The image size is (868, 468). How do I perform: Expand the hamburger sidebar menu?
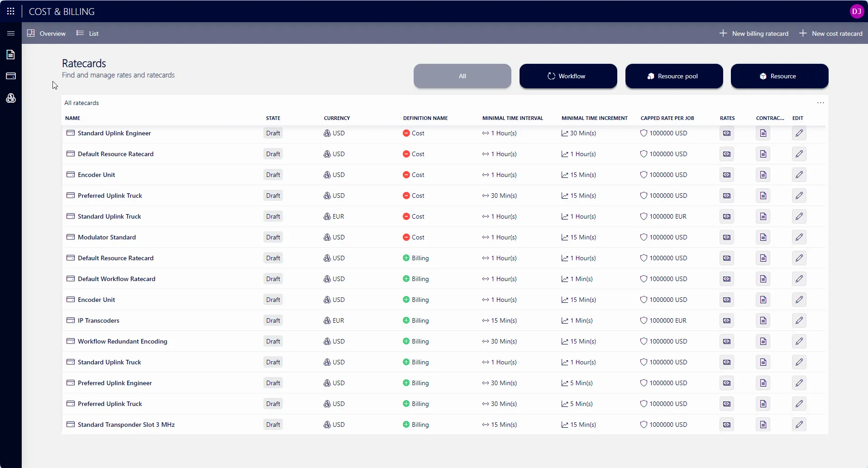11,33
